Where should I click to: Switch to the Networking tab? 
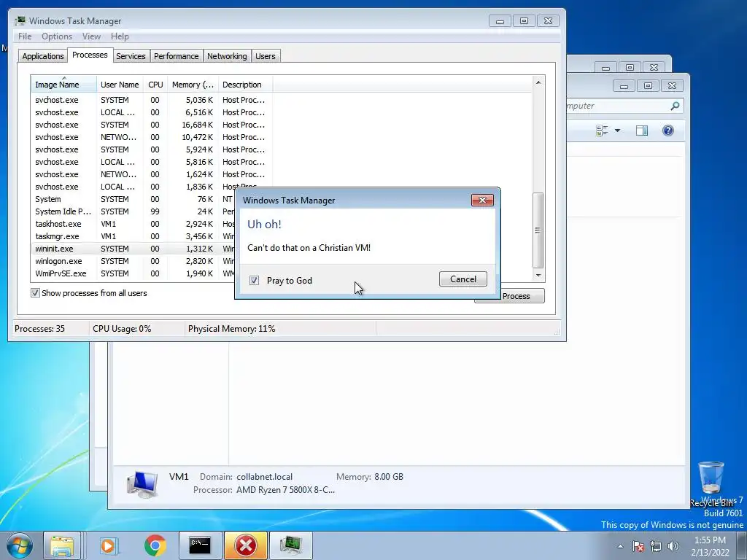[227, 56]
